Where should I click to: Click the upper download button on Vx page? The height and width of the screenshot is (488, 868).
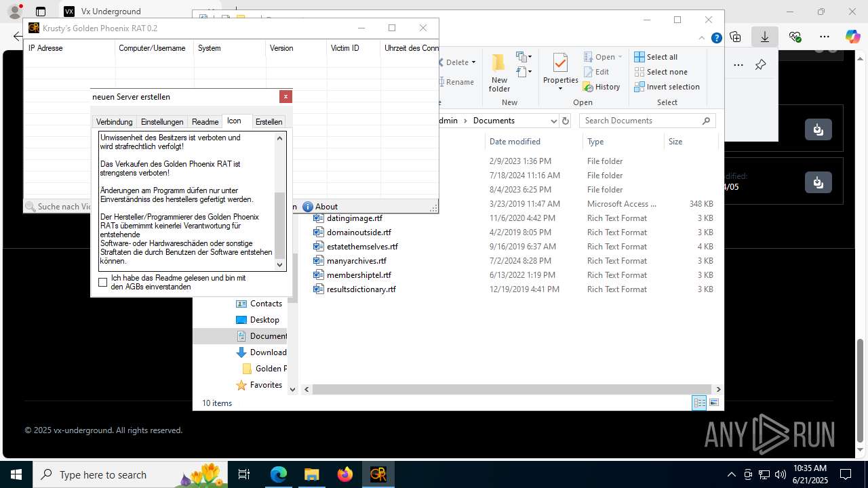(x=818, y=129)
